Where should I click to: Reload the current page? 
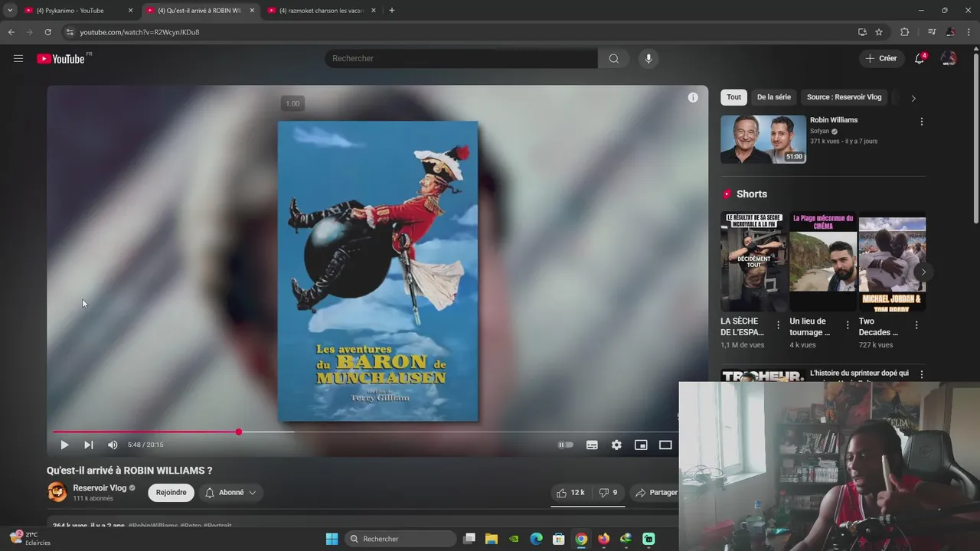tap(47, 32)
